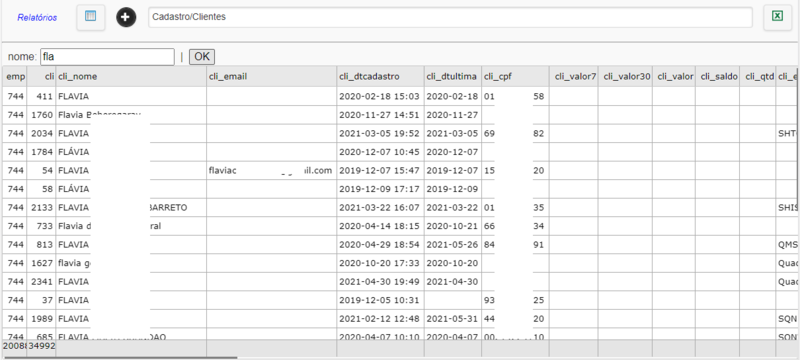Click date 2021-03-05 19:52 cell
The image size is (800, 360).
coord(380,134)
